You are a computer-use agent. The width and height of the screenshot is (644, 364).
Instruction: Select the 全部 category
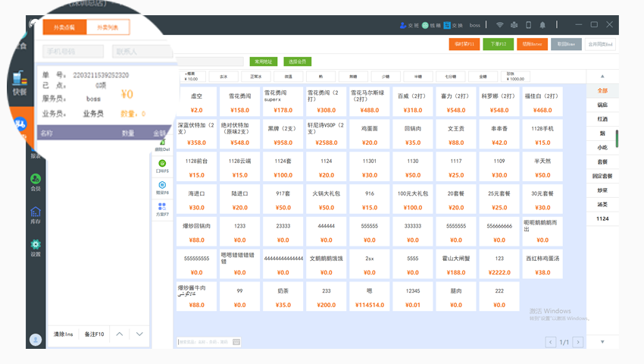pos(602,90)
